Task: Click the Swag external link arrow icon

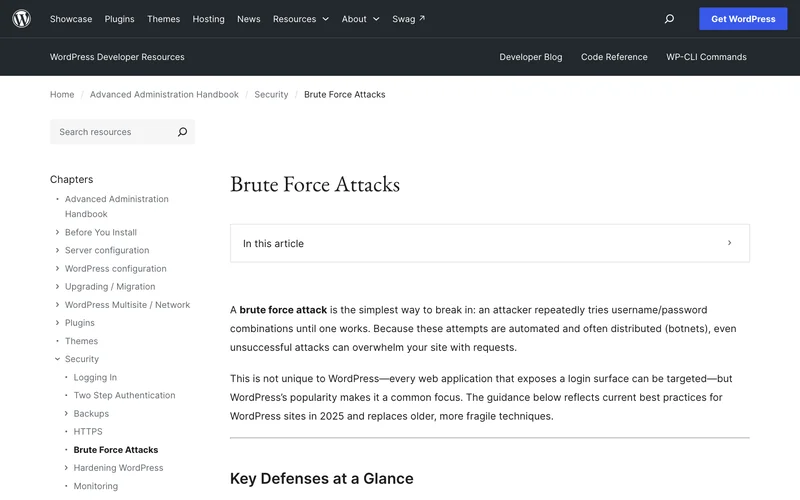Action: coord(422,18)
